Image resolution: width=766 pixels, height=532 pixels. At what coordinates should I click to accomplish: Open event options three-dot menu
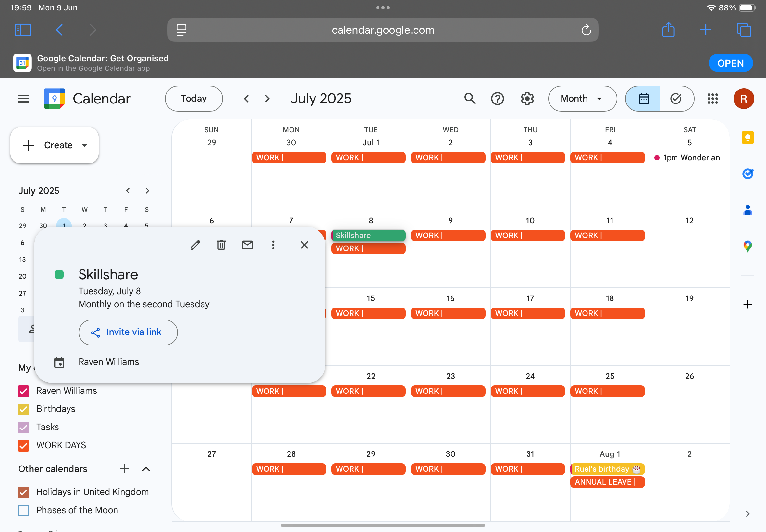273,245
